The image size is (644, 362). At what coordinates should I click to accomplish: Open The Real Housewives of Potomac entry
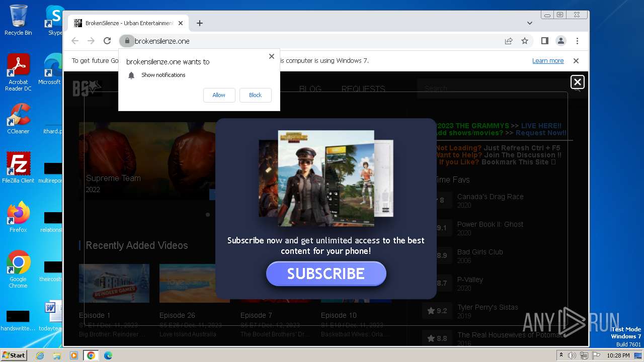click(510, 335)
